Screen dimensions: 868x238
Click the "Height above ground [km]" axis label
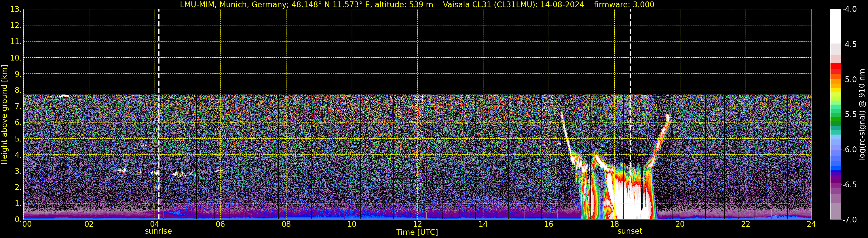tap(4, 115)
